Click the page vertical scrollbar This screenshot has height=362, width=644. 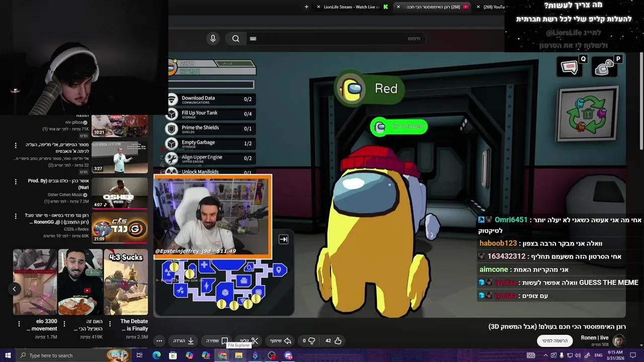point(641,101)
